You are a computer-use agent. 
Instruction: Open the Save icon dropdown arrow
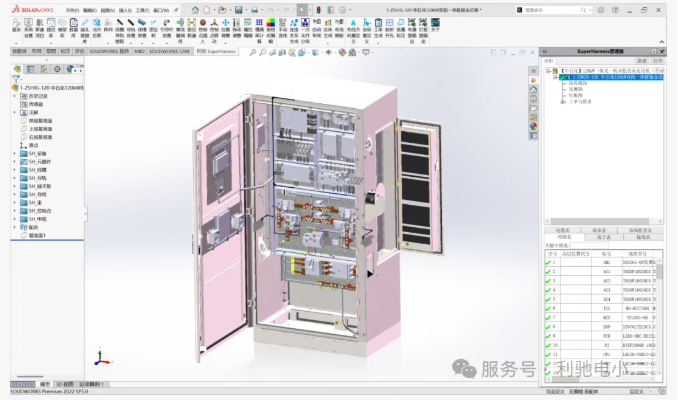click(246, 10)
